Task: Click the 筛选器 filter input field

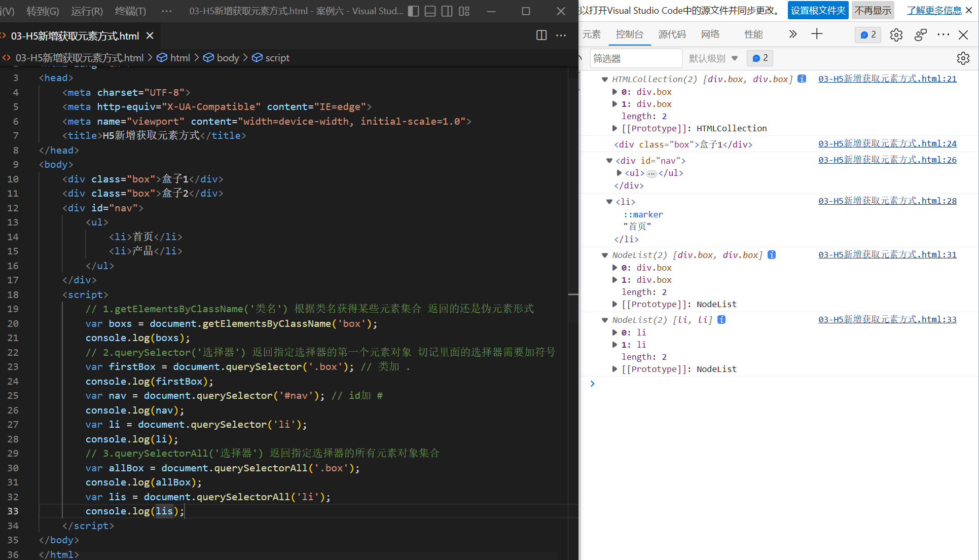Action: [x=636, y=58]
